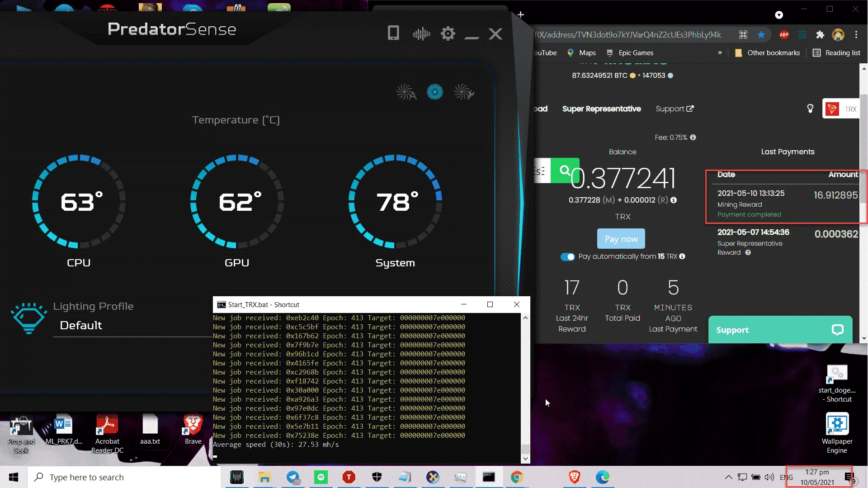Open the Support external link
Viewport: 868px width, 488px height.
point(675,109)
